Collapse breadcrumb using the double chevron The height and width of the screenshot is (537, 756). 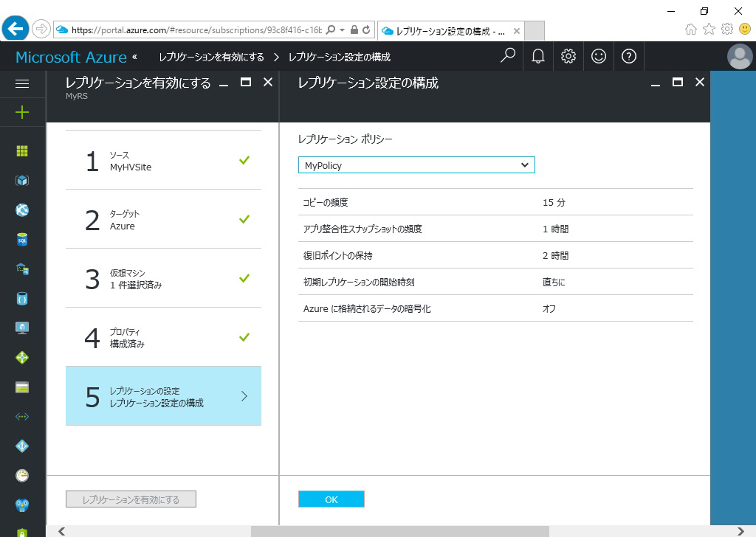134,57
